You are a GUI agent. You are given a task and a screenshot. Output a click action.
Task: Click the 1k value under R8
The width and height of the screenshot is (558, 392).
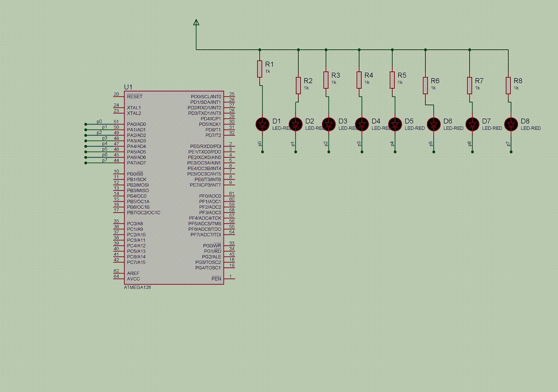coord(516,88)
